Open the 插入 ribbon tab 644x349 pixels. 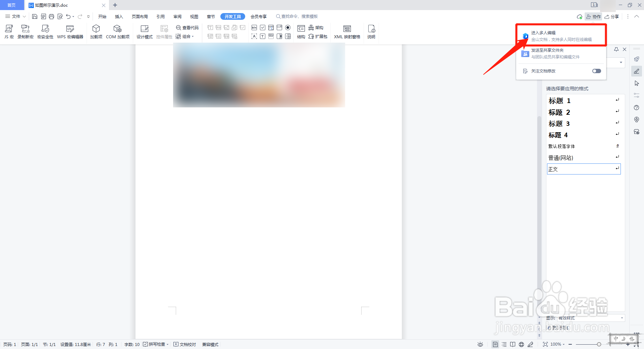pos(119,16)
